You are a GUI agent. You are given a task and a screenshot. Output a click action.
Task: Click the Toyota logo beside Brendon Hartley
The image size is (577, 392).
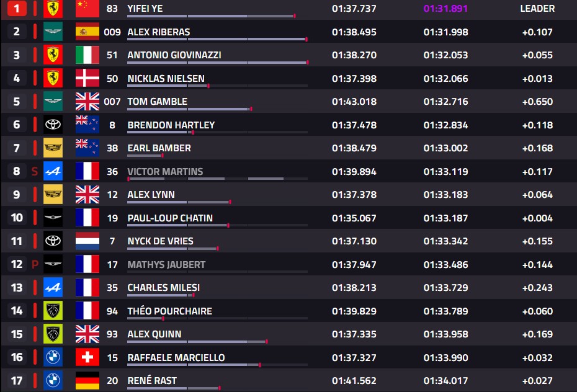tap(53, 125)
